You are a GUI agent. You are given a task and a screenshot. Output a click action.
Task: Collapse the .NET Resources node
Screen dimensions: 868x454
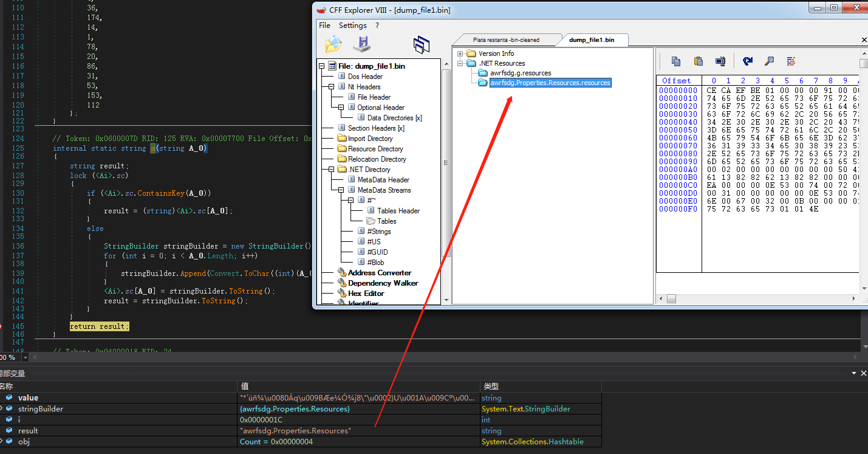pos(460,63)
